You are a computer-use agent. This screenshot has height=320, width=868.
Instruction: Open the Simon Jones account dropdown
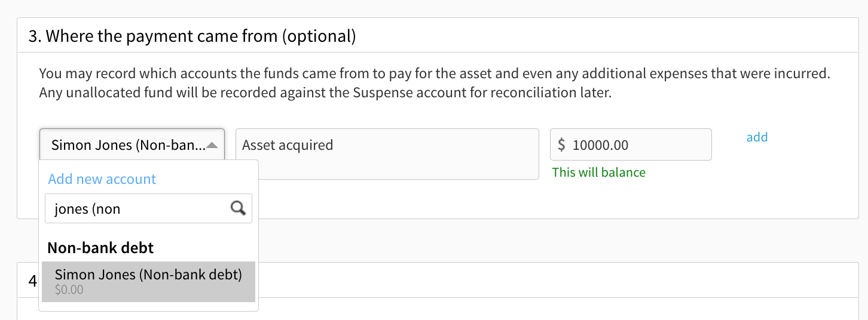[132, 144]
